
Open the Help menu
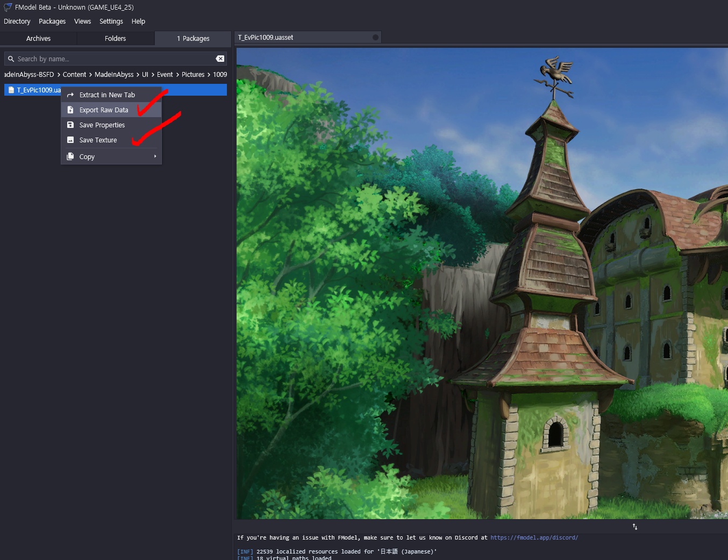coord(138,21)
